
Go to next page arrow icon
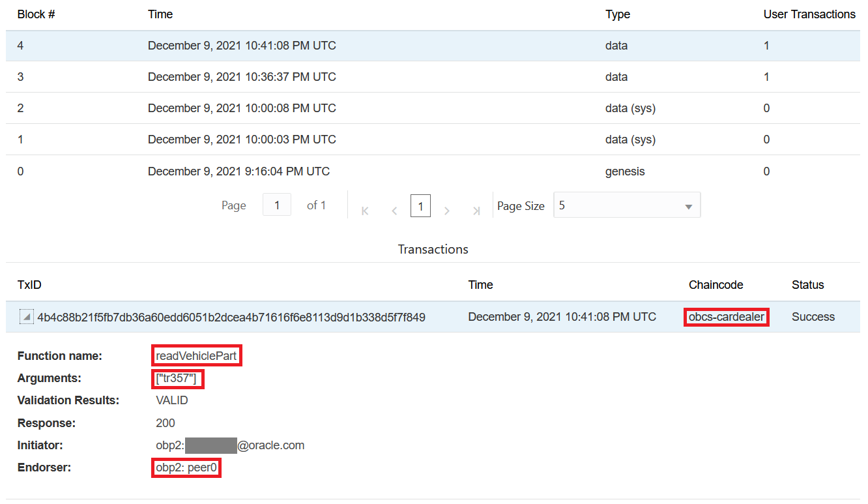(x=447, y=211)
